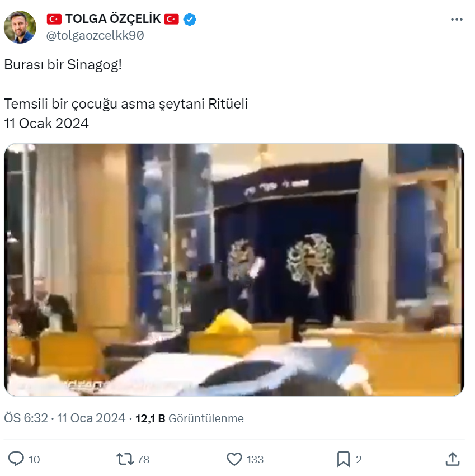This screenshot has height=476, width=475.
Task: Play the embedded synagogue video
Action: click(234, 270)
